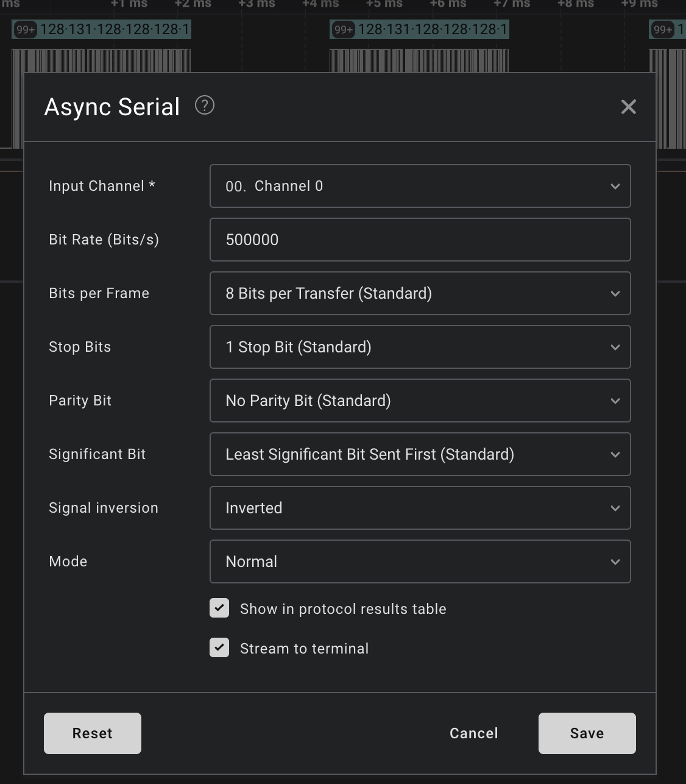This screenshot has height=784, width=686.
Task: Close the Async Serial dialog
Action: 628,107
